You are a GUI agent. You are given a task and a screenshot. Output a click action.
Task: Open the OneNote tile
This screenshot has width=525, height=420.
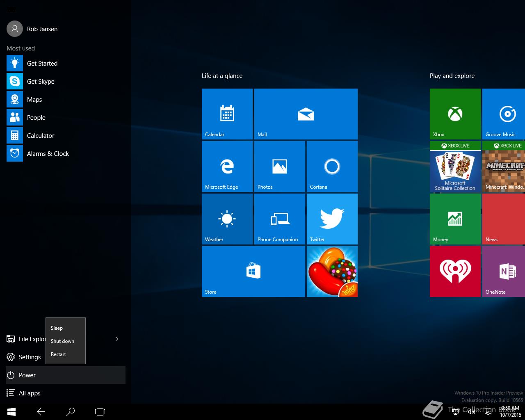(504, 272)
